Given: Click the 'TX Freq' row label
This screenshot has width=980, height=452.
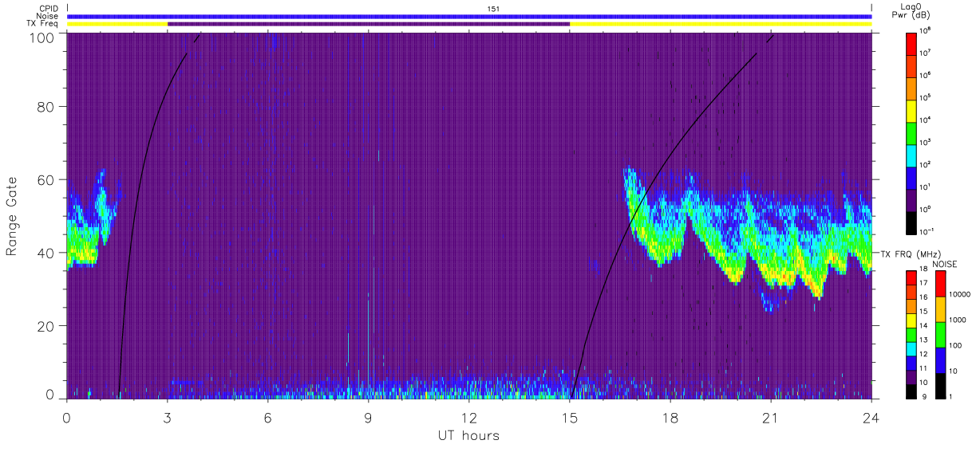Looking at the screenshot, I should (44, 24).
